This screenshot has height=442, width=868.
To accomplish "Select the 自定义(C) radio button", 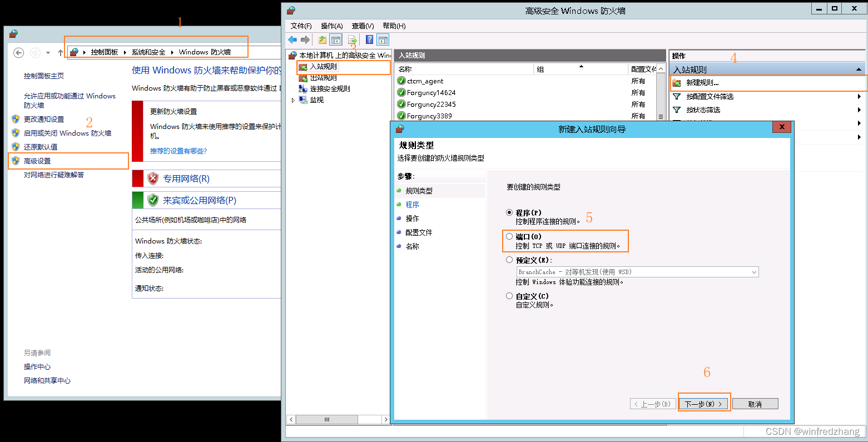I will click(509, 296).
